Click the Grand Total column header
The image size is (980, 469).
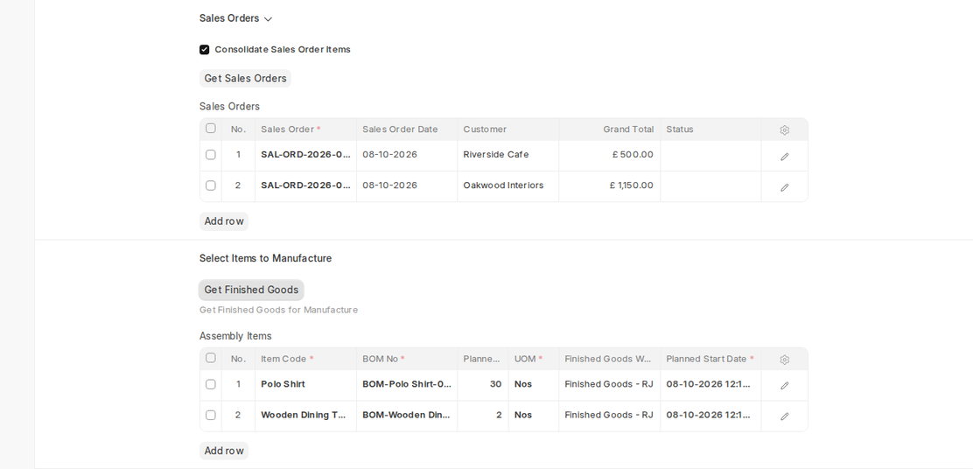click(609, 129)
